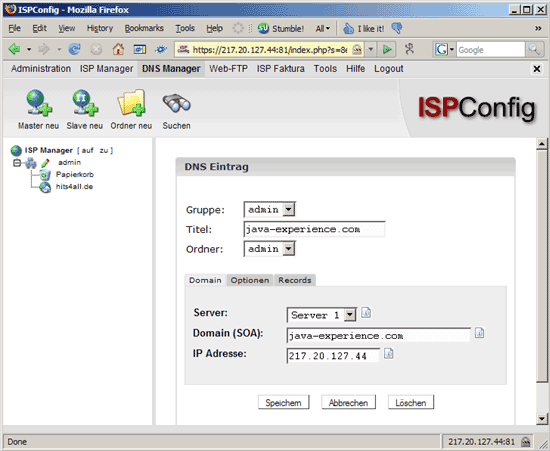Click the Google search magnifier icon
The image size is (550, 451).
pyautogui.click(x=534, y=49)
